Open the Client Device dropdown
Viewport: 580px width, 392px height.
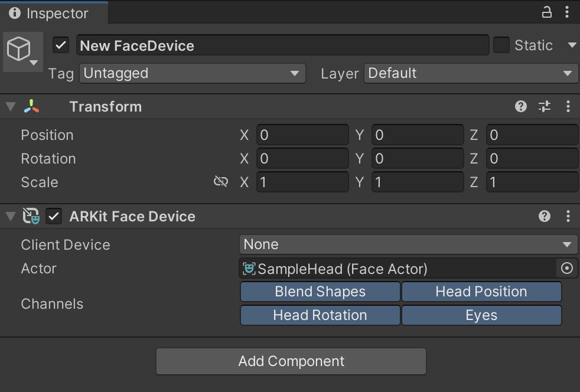coord(408,244)
